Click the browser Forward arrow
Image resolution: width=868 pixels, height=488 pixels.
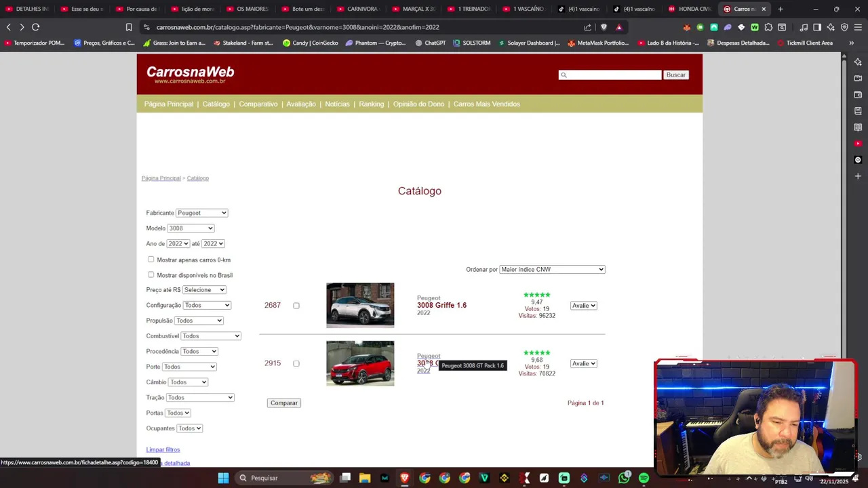pos(22,27)
